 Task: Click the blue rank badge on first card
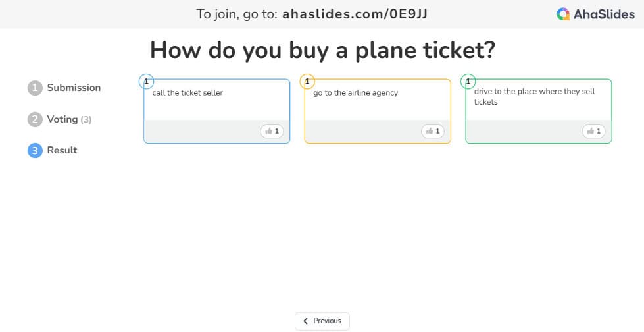coord(146,82)
